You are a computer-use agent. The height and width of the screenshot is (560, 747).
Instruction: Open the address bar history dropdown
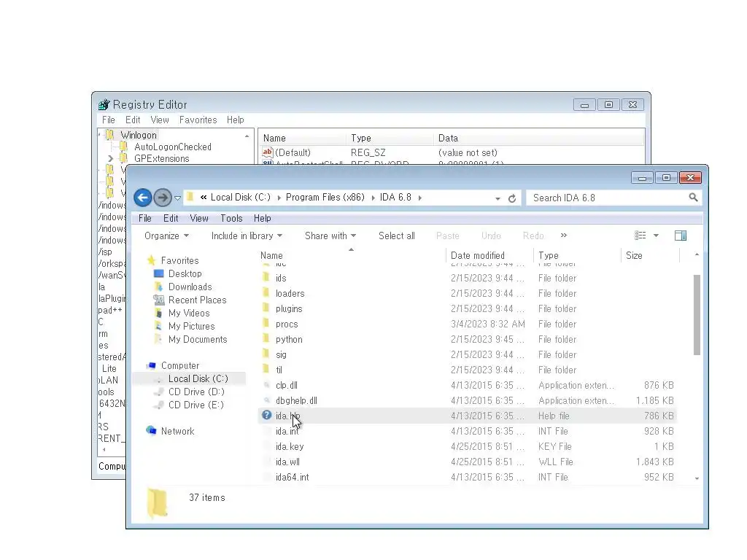498,198
